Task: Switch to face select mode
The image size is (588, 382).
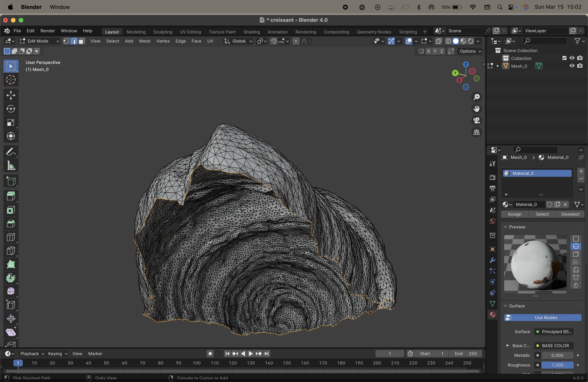Action: (x=81, y=41)
